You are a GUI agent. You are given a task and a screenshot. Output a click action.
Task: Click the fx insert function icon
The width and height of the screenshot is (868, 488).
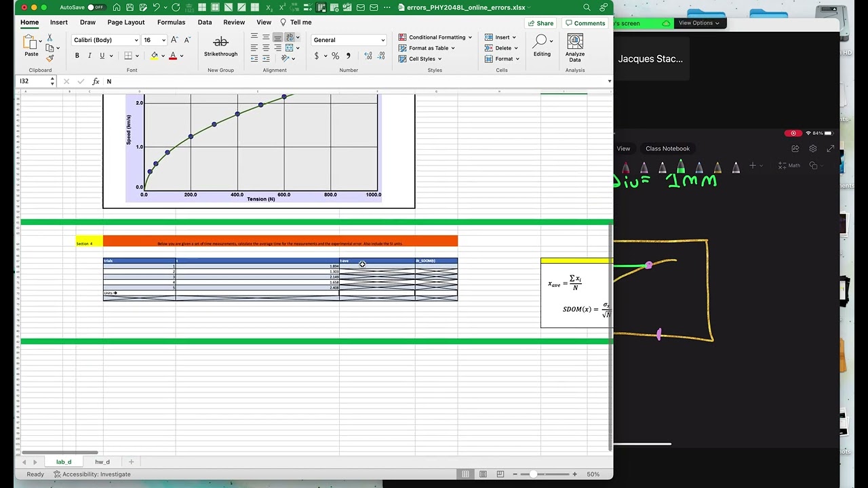tap(96, 81)
